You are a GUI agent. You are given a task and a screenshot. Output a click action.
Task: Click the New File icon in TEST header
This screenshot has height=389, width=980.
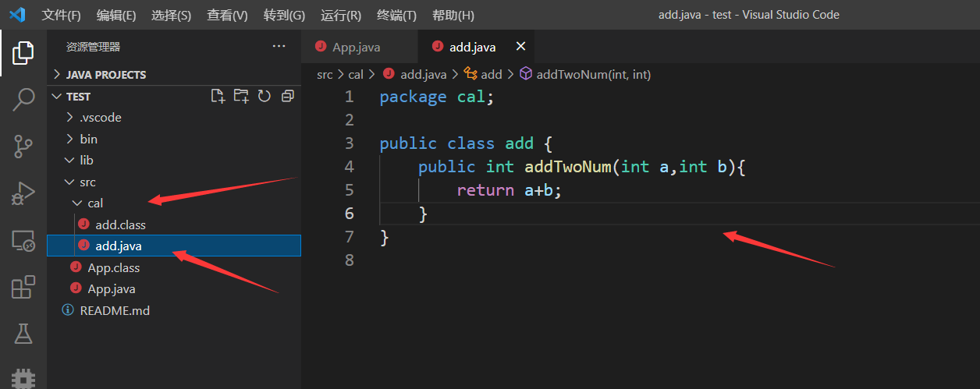coord(218,96)
